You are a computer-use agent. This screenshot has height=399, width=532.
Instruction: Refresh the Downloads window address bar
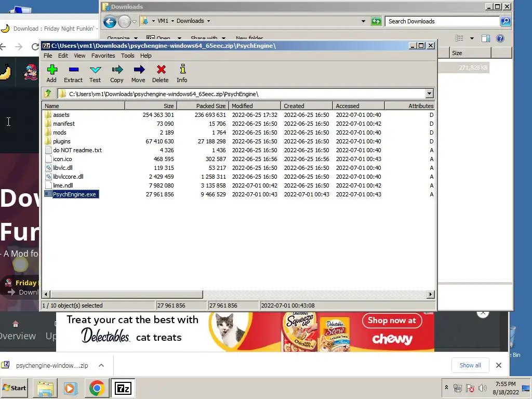pos(376,21)
